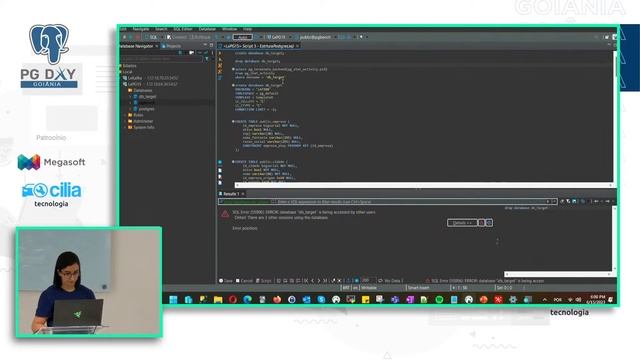Click the next row arrow icon
The image size is (640, 360).
click(319, 281)
